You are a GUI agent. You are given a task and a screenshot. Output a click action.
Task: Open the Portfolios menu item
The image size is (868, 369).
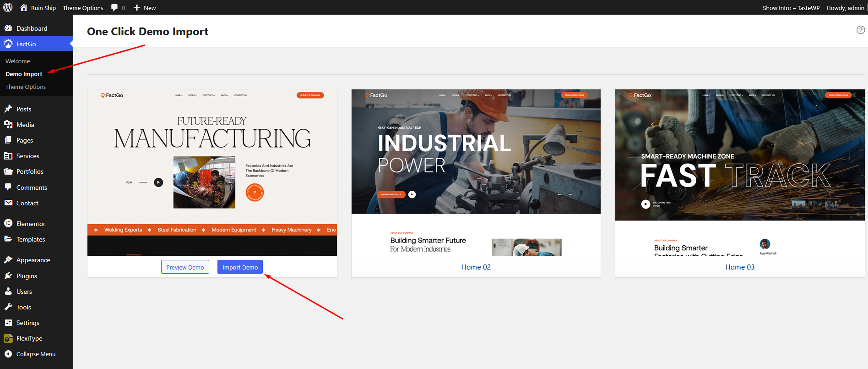coord(37,171)
